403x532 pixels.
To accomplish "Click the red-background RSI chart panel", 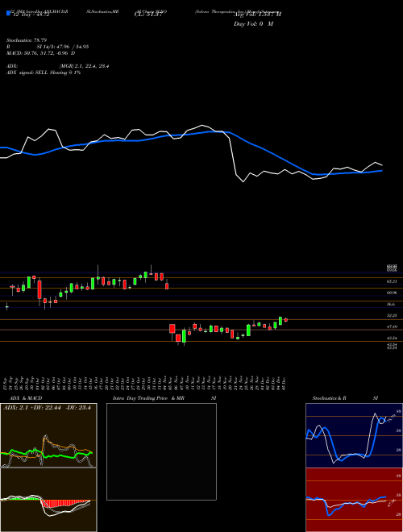I will (354, 500).
